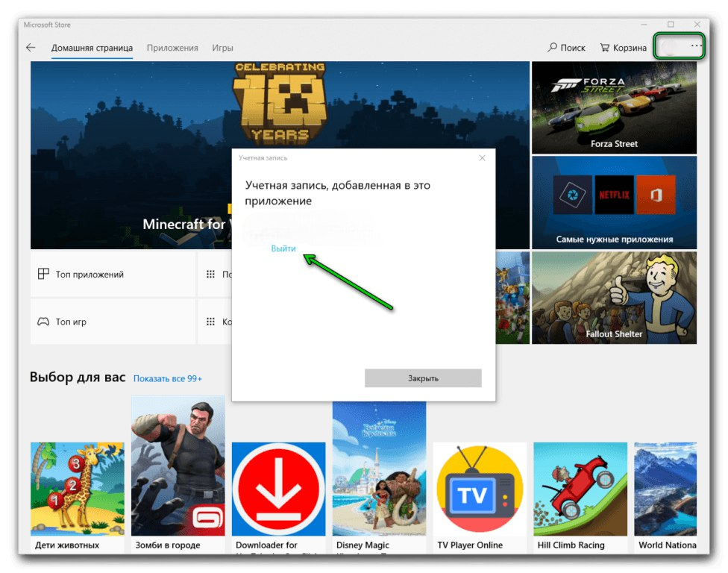The image size is (728, 573).
Task: Click the back arrow in Microsoft Store
Action: click(31, 48)
